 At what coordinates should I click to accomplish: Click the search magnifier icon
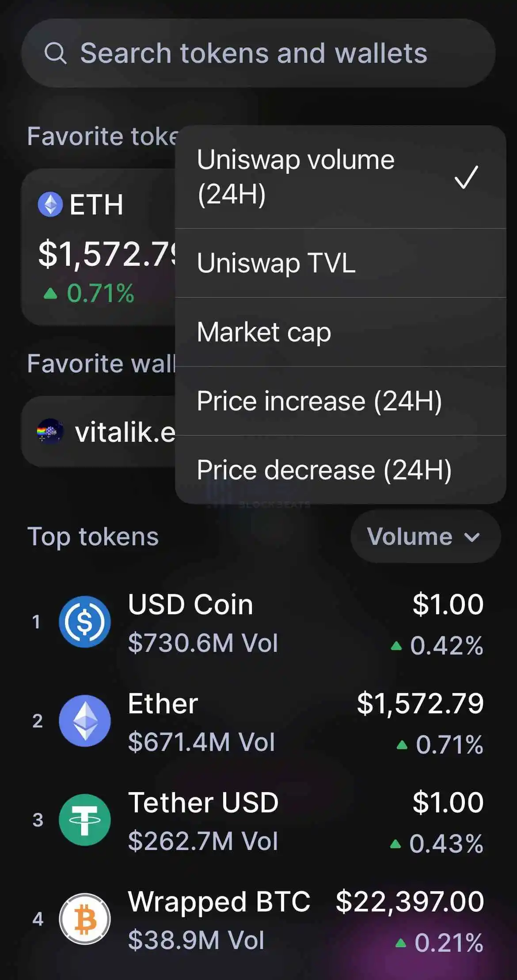click(56, 54)
